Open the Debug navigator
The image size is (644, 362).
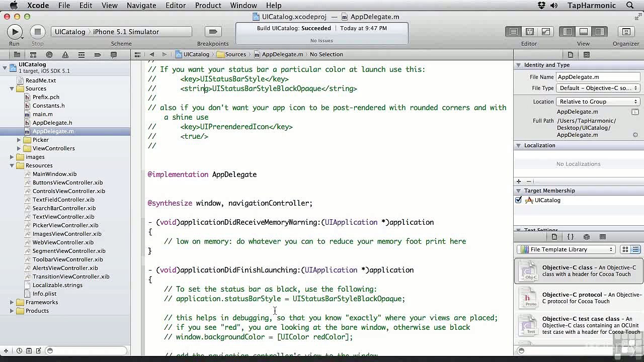[81, 54]
